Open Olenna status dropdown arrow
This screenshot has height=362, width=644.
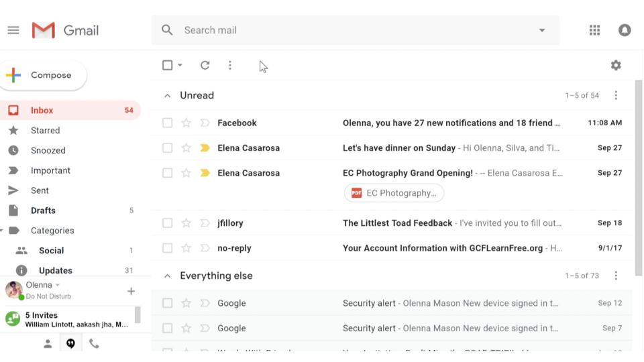point(58,285)
